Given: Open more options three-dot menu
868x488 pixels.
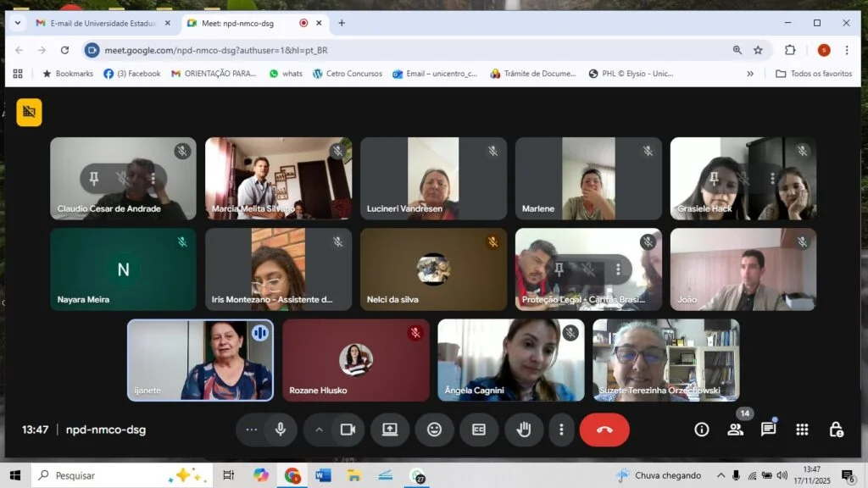Looking at the screenshot, I should tap(560, 430).
